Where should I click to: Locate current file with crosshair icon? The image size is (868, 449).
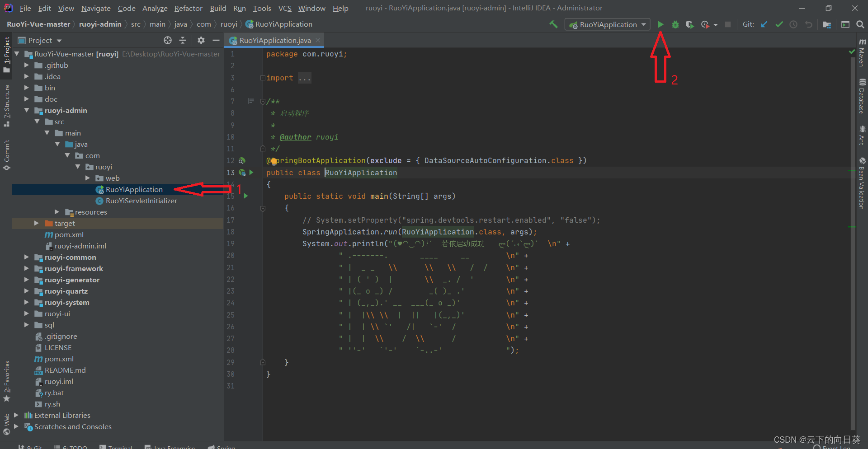click(168, 40)
